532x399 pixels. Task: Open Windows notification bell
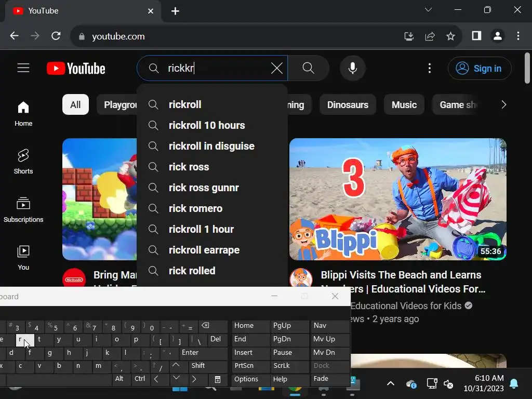click(514, 384)
